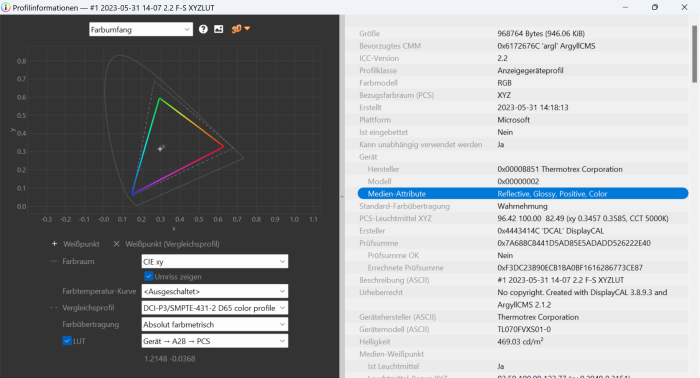700x378 pixels.
Task: Select the Plattform row
Action: [523, 120]
